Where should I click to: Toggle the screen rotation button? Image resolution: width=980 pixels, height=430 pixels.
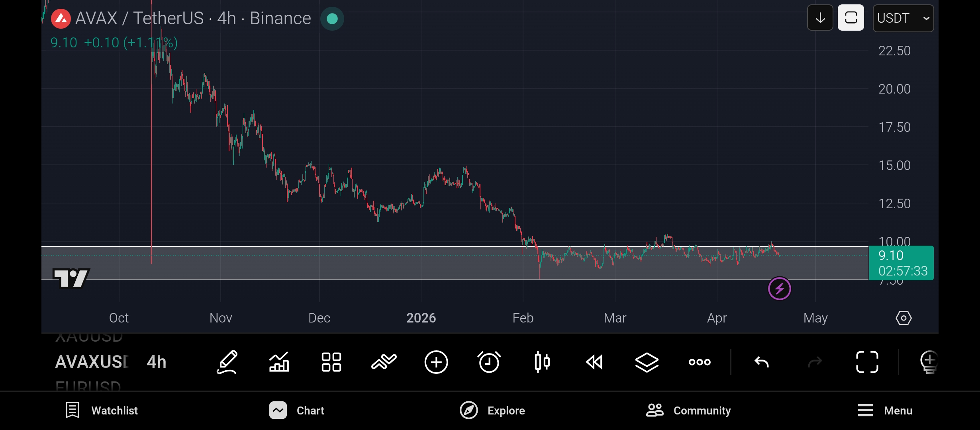[x=851, y=18]
